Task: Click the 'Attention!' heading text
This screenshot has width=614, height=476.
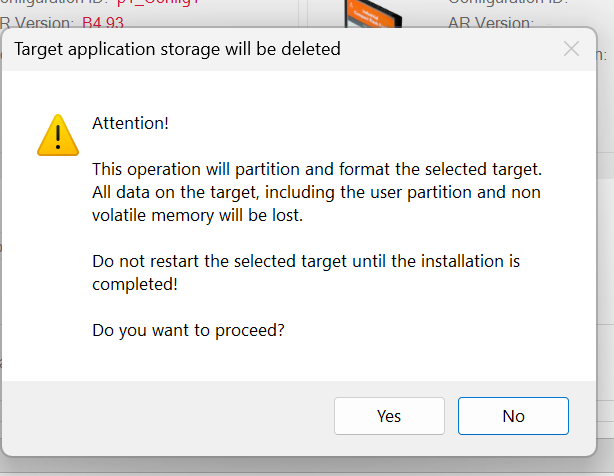Action: tap(130, 123)
